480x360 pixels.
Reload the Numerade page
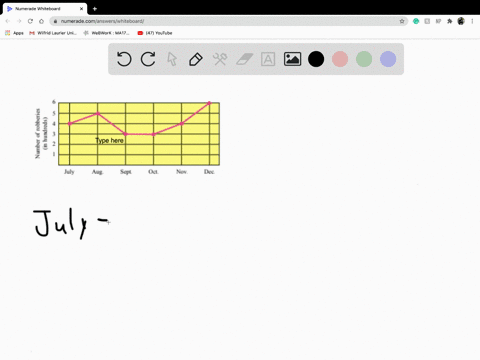click(30, 21)
